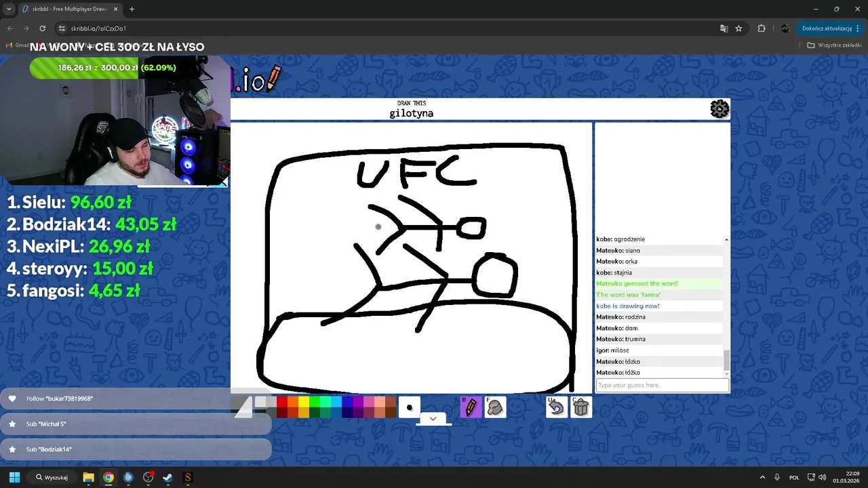This screenshot has width=868, height=488.
Task: Pick the peach skin-tone color swatch
Action: [x=380, y=402]
